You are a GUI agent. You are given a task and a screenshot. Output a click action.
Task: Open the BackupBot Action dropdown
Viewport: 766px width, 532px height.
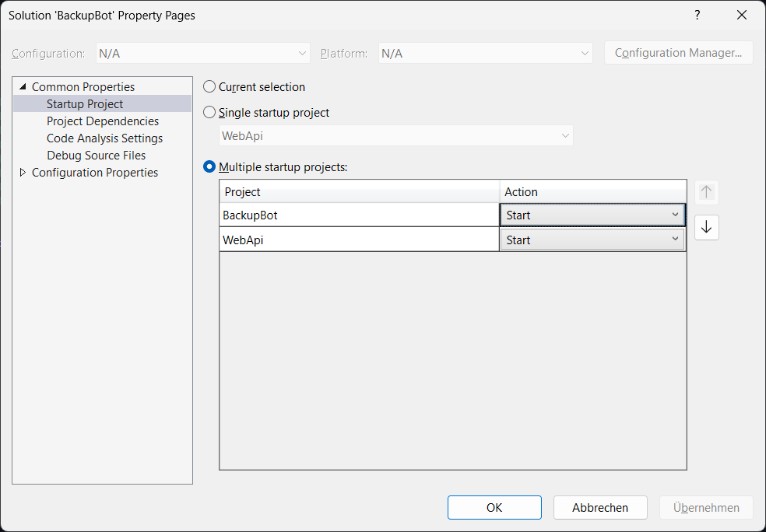[592, 215]
